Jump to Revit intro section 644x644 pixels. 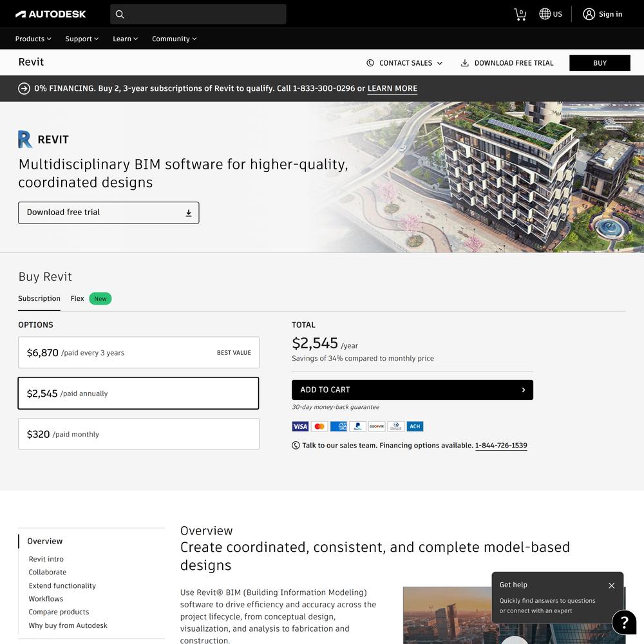click(x=46, y=559)
